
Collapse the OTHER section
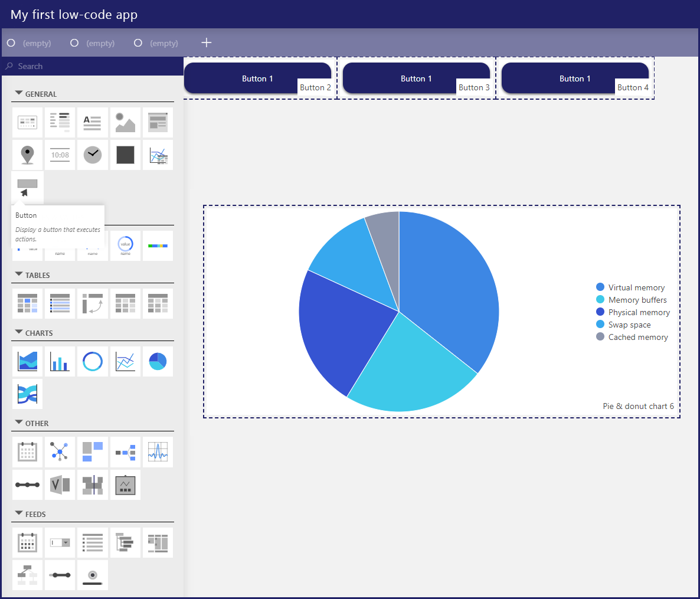[x=19, y=423]
